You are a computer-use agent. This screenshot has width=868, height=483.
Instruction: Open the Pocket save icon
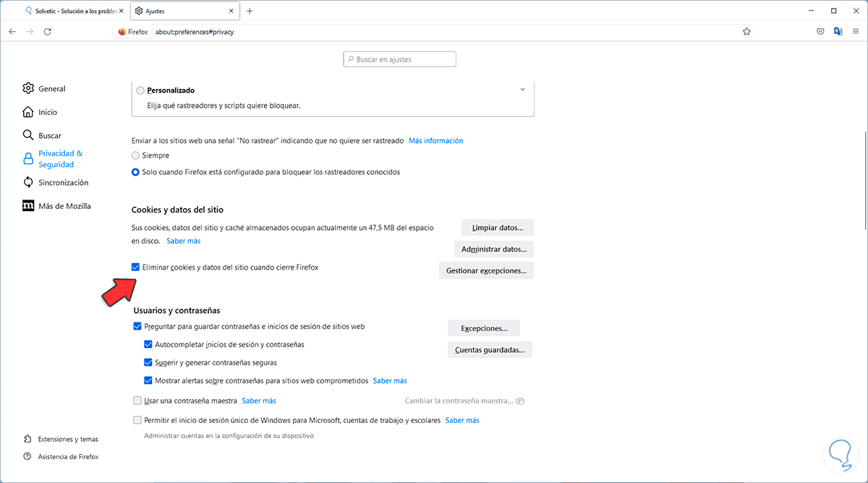[x=820, y=32]
